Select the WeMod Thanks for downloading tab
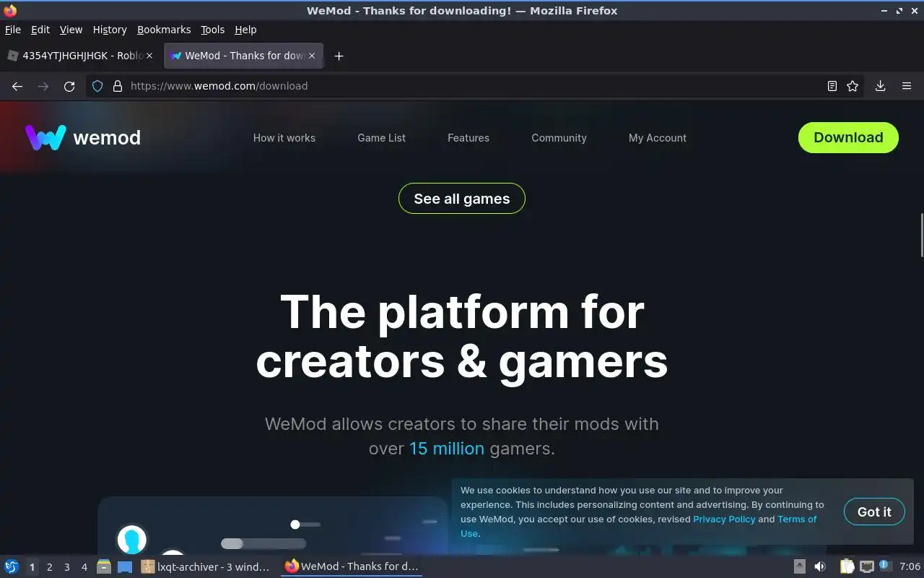Image resolution: width=924 pixels, height=578 pixels. (244, 56)
